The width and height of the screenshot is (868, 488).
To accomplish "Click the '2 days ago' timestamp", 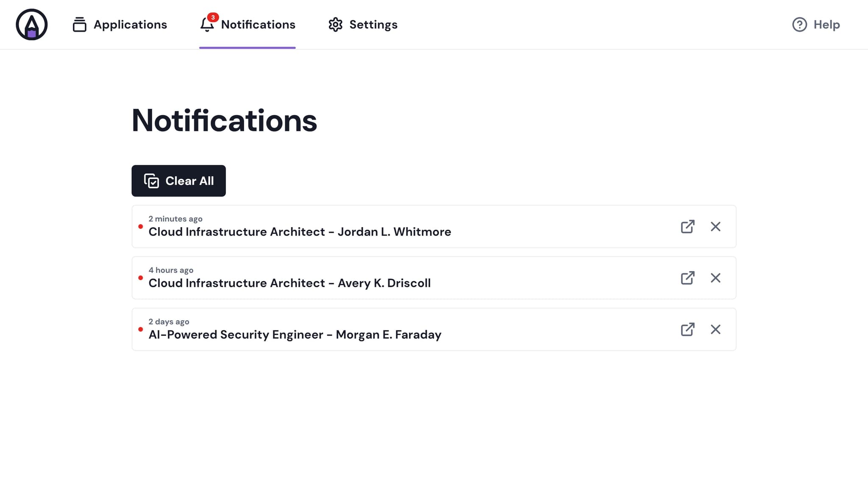I will click(x=169, y=322).
